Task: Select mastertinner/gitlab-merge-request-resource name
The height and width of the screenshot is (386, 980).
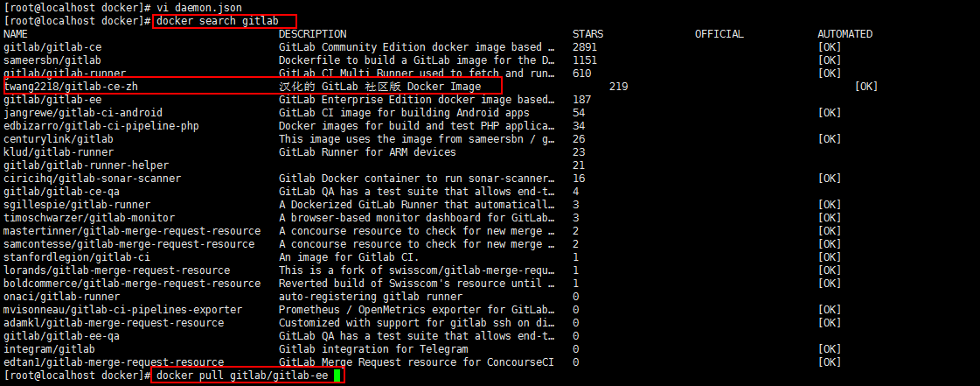Action: 132,231
